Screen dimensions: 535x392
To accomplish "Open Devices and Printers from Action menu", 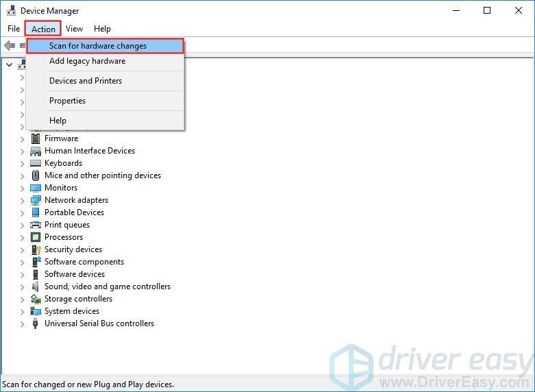I will [x=105, y=81].
